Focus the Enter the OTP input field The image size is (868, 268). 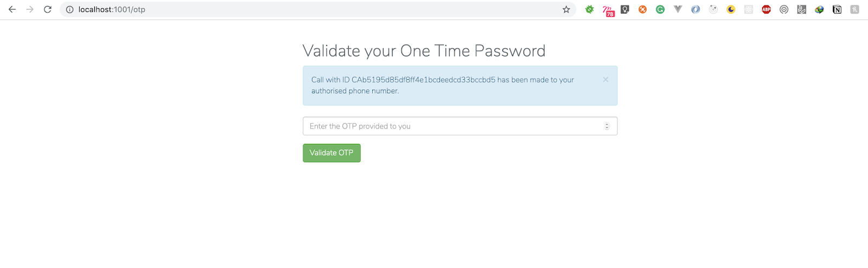[x=460, y=126]
